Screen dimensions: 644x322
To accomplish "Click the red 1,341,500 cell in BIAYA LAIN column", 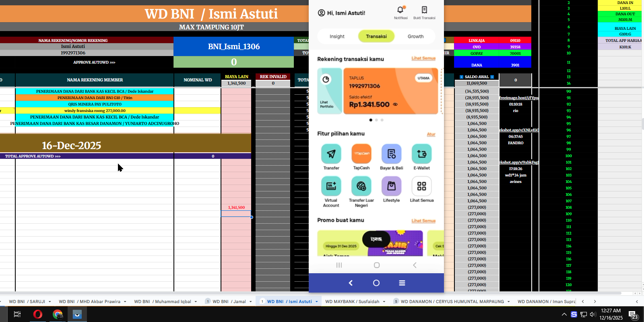I will coord(236,207).
